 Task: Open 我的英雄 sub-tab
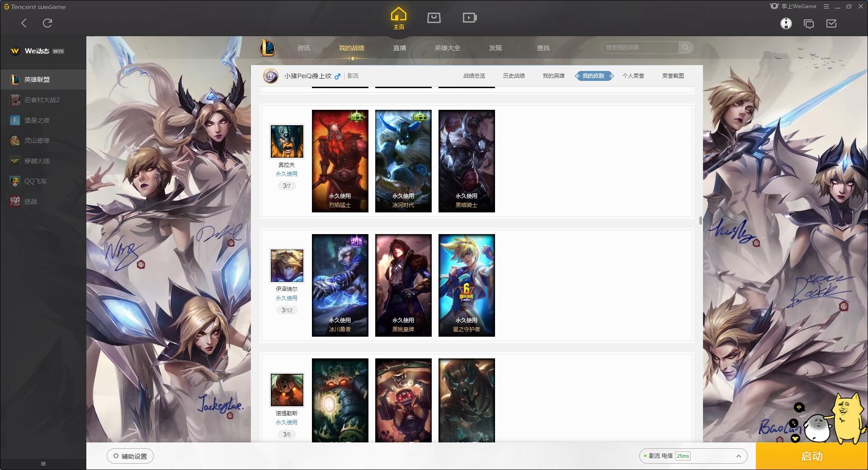point(554,76)
